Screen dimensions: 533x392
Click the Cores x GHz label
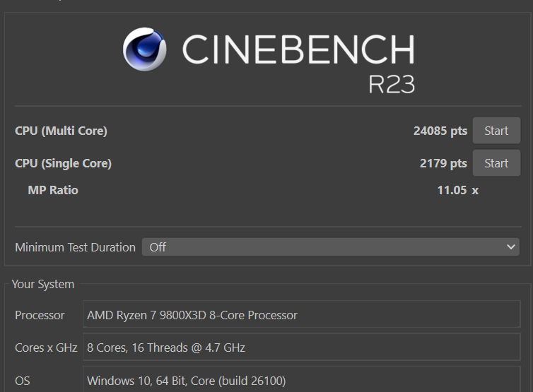pos(46,348)
